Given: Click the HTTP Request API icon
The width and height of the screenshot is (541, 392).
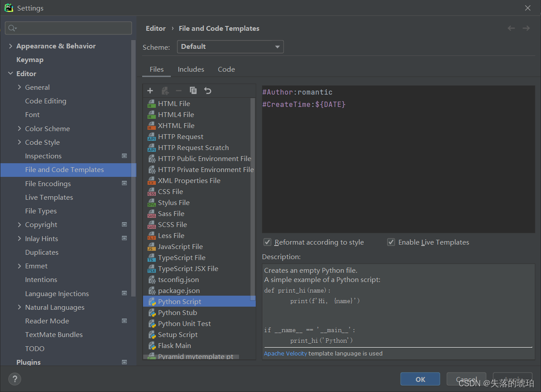Looking at the screenshot, I should click(x=151, y=137).
